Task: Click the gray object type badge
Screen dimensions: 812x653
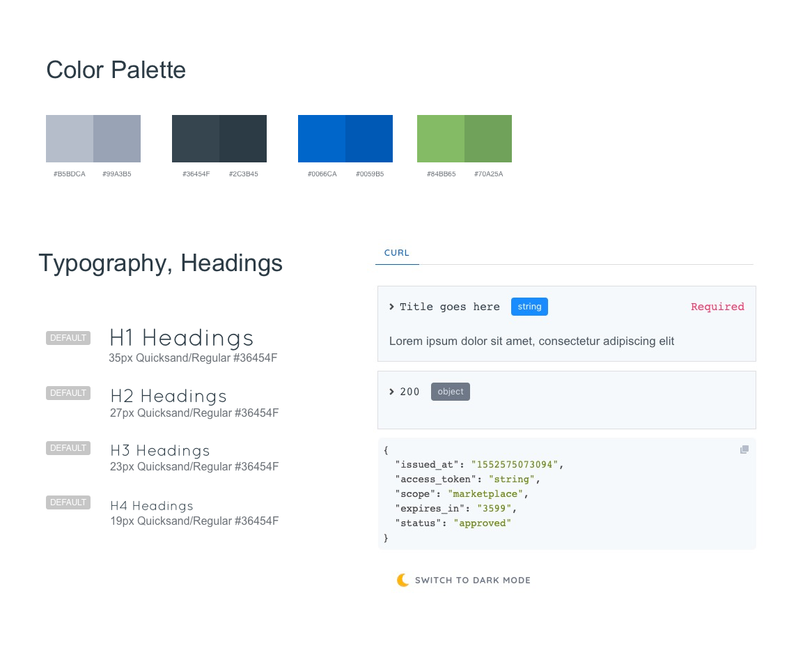Action: click(x=451, y=392)
